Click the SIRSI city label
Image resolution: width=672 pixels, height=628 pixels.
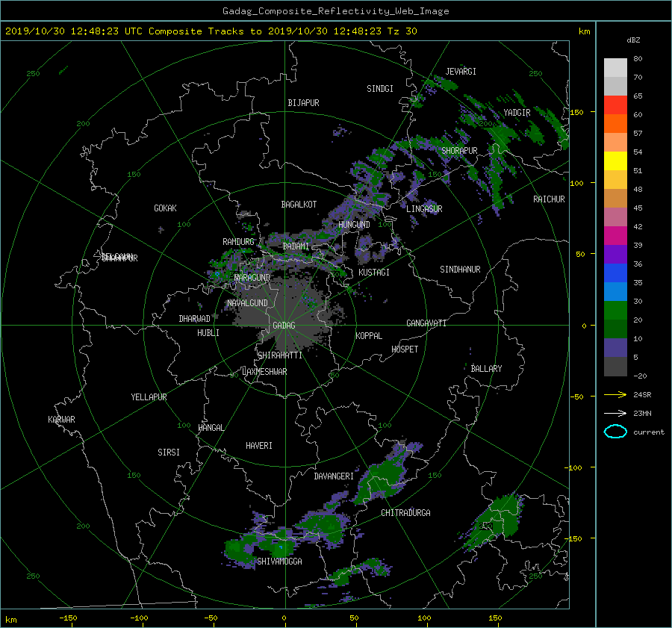(x=169, y=453)
